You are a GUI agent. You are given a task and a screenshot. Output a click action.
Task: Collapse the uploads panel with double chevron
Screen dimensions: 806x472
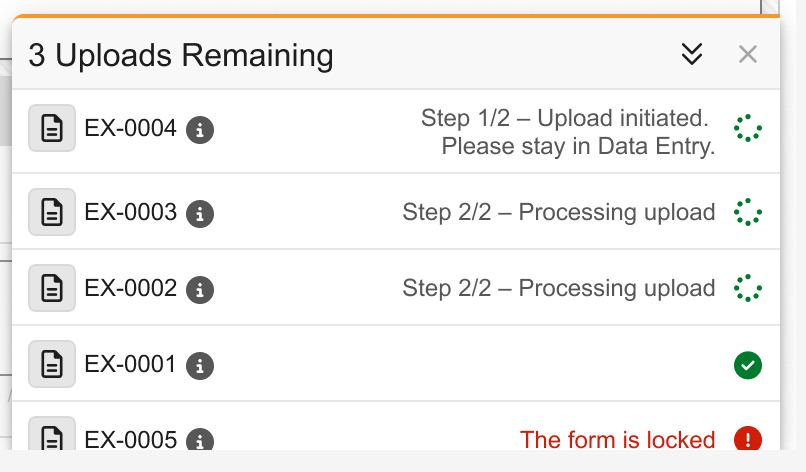pos(692,54)
